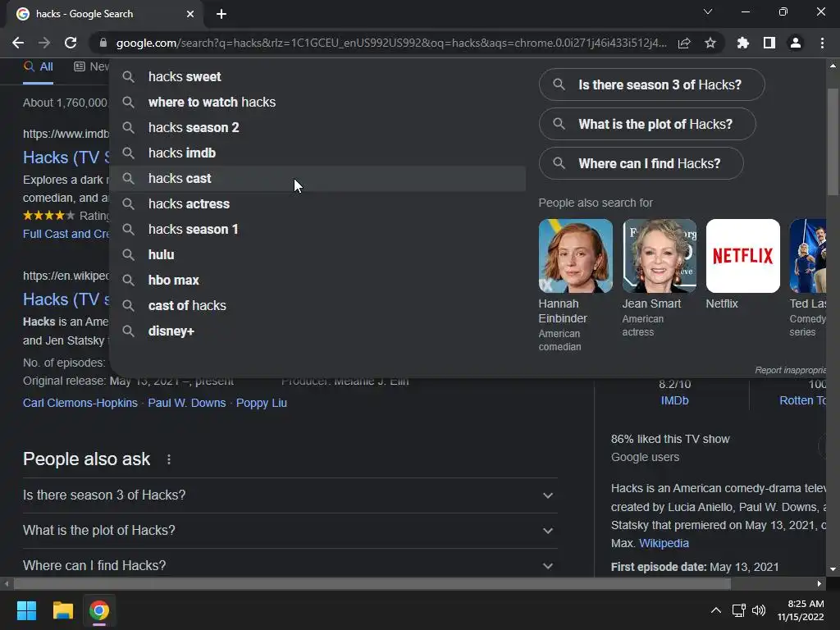Open IMDb rating link
Screen dimensions: 840x630
pos(674,400)
